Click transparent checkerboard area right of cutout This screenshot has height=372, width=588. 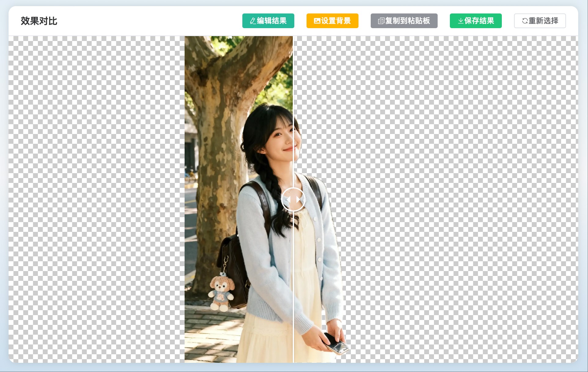click(x=458, y=199)
